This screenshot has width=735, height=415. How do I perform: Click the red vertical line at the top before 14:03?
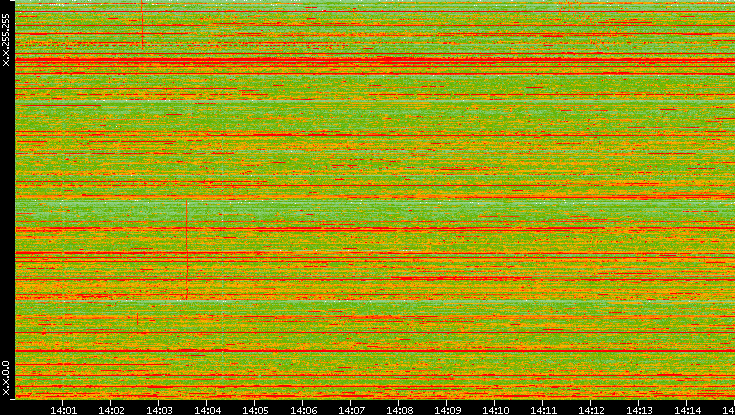point(142,24)
